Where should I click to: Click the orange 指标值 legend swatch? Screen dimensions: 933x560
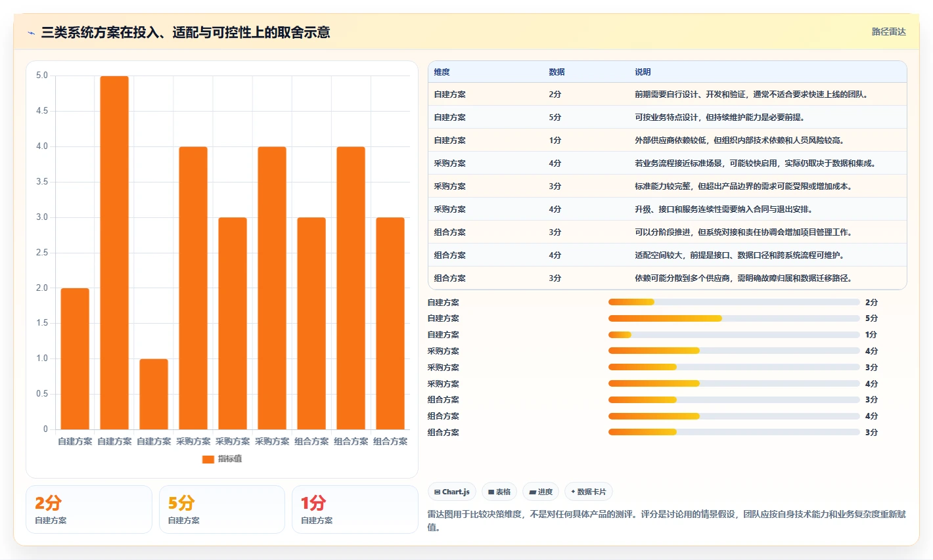click(x=208, y=459)
